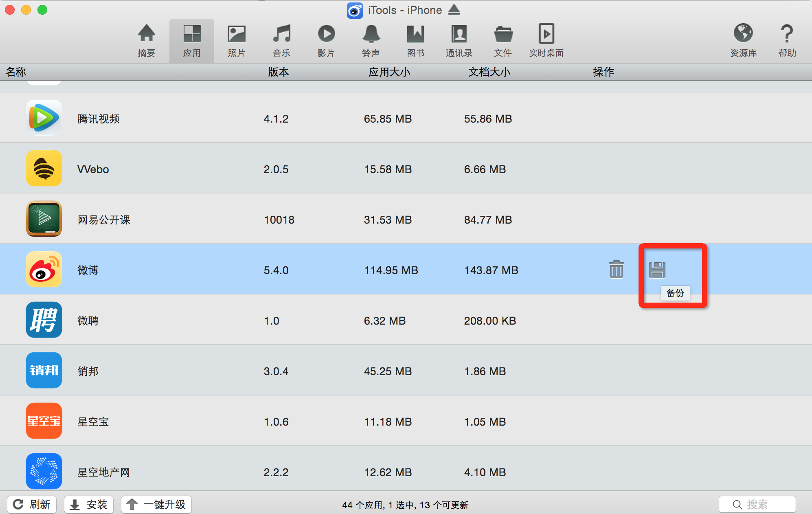The image size is (812, 514).
Task: Open the 影片 movies tab
Action: pyautogui.click(x=326, y=41)
